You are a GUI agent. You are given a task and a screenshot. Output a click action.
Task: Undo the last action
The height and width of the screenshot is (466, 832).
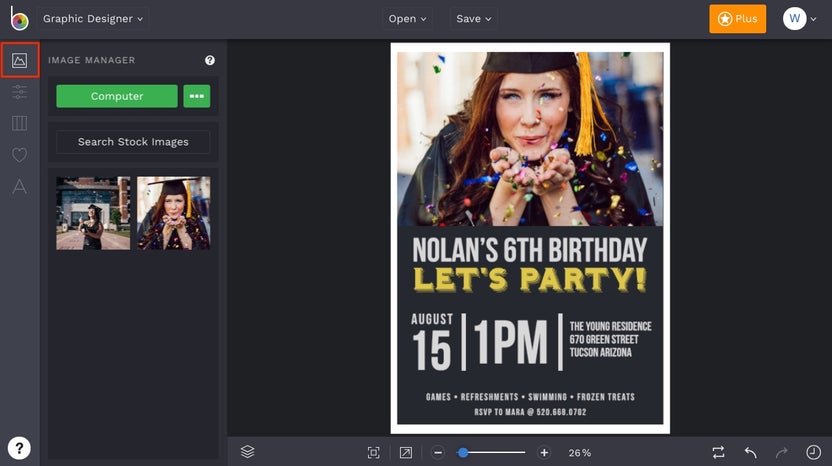[750, 452]
